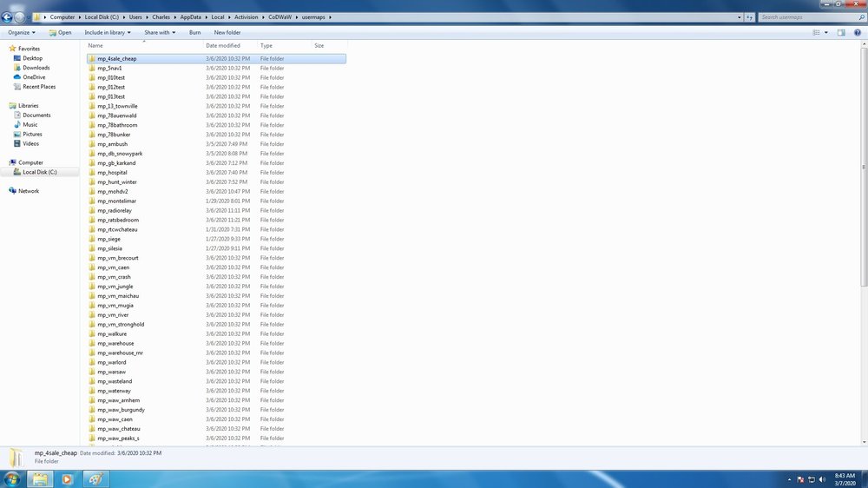868x488 pixels.
Task: Click the refresh button beside address bar
Action: tap(750, 16)
